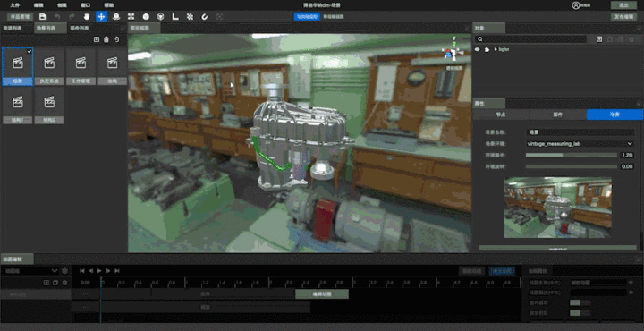Switch to the middle tab in properties panel
The height and width of the screenshot is (331, 644).
tap(558, 115)
